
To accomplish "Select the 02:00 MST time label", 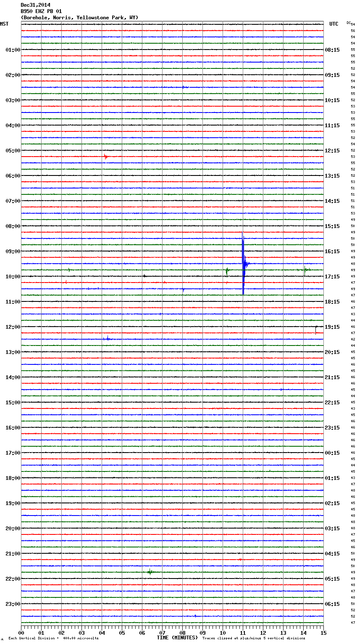I will (13, 75).
